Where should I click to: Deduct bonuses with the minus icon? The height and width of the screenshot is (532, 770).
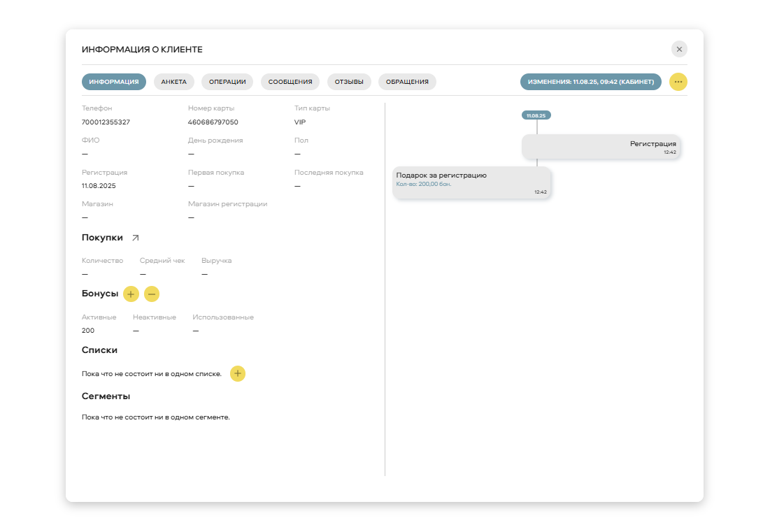[x=152, y=294]
